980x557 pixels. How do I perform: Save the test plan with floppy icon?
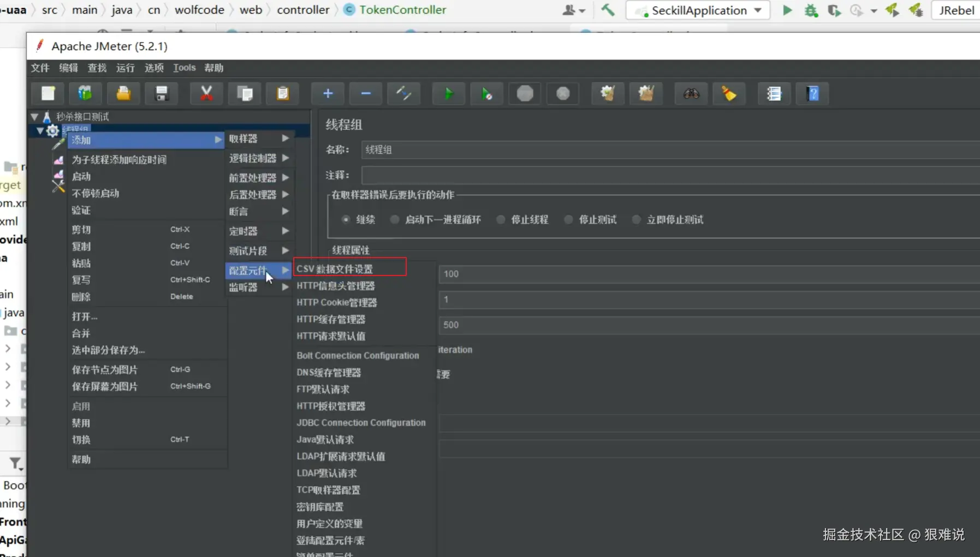[161, 94]
